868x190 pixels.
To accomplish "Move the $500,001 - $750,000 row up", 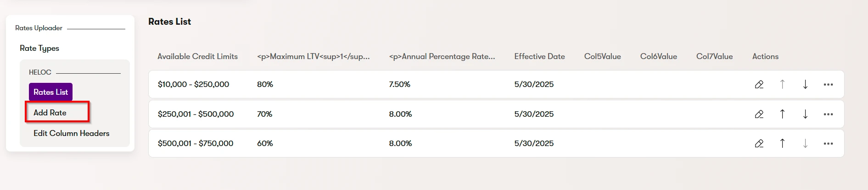I will coord(782,143).
